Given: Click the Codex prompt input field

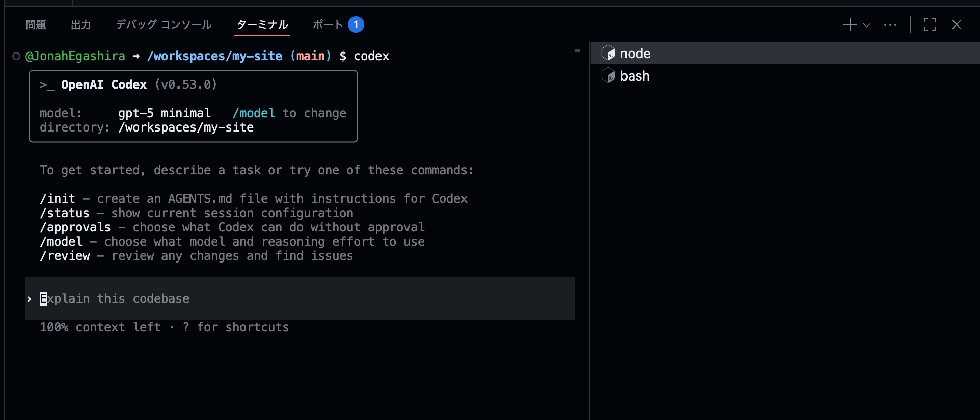Looking at the screenshot, I should tap(300, 299).
